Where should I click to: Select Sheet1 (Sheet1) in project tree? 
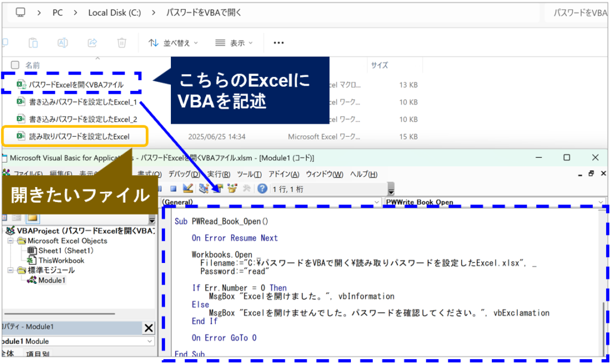(66, 250)
